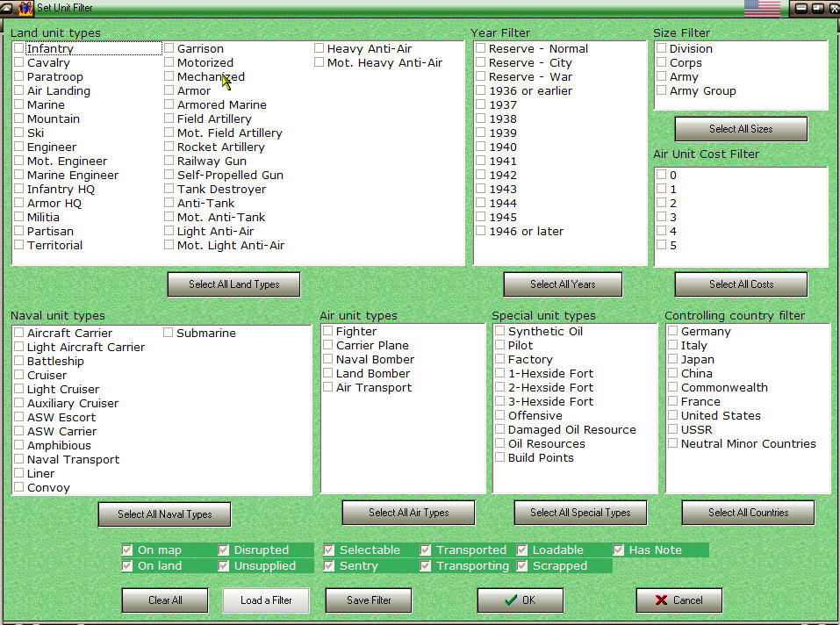Click Select All Costs button
The width and height of the screenshot is (840, 625).
point(741,284)
